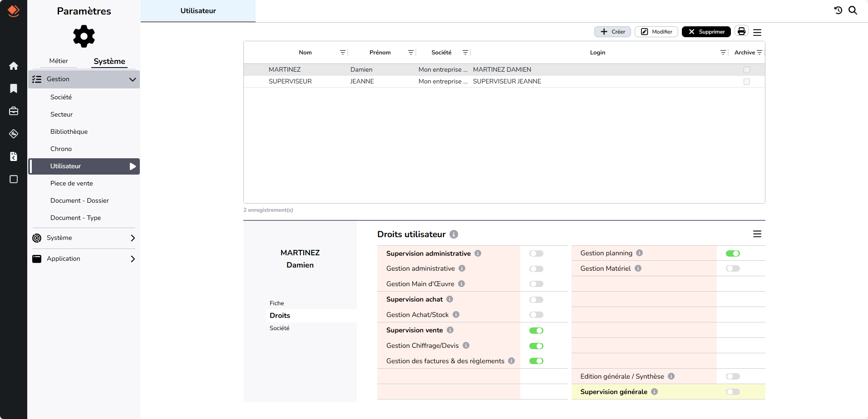Disable the Gestion planning toggle
Image resolution: width=868 pixels, height=419 pixels.
(x=733, y=253)
